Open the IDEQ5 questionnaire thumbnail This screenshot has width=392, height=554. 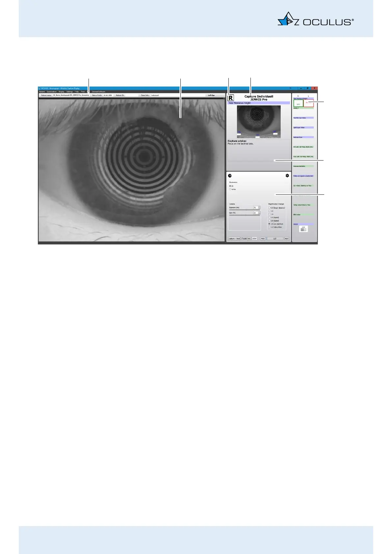click(x=304, y=229)
